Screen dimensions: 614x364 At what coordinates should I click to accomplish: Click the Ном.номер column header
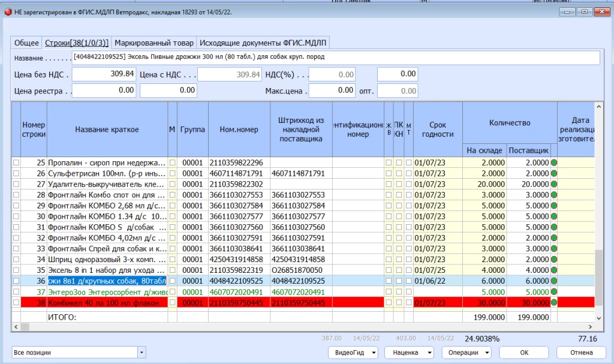pyautogui.click(x=239, y=130)
